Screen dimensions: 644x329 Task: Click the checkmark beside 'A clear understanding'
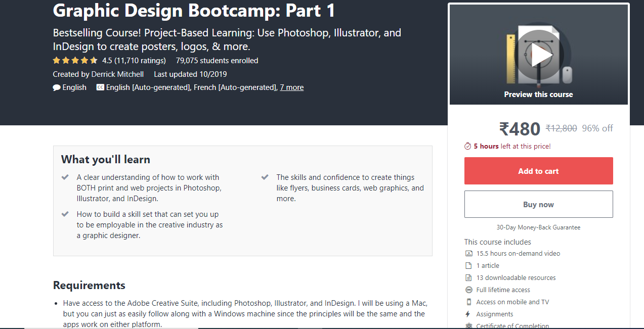pos(65,177)
